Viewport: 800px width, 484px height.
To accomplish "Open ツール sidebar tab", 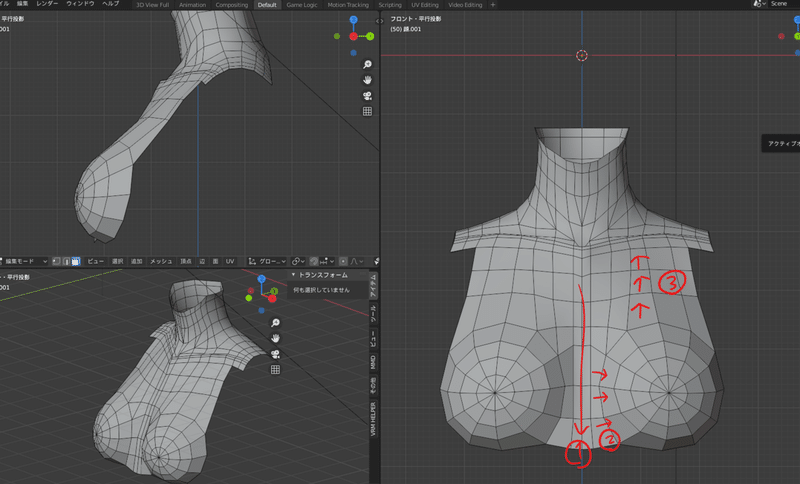I will 373,313.
